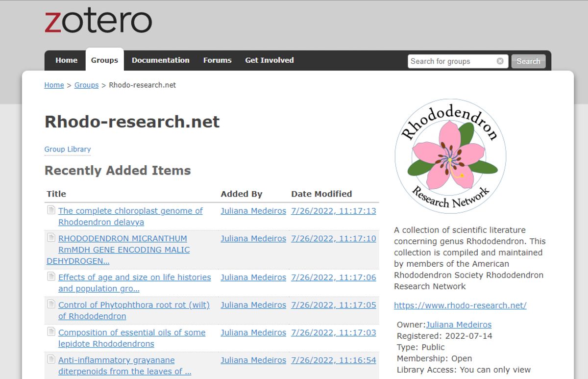Open the Home tab in navigation bar
Screen dimensions: 588x379
(x=66, y=60)
